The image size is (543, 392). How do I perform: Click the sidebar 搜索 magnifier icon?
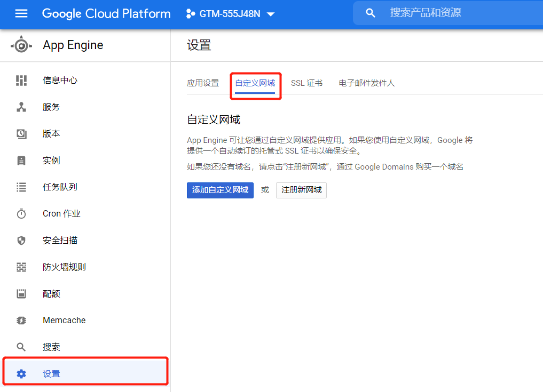point(21,347)
